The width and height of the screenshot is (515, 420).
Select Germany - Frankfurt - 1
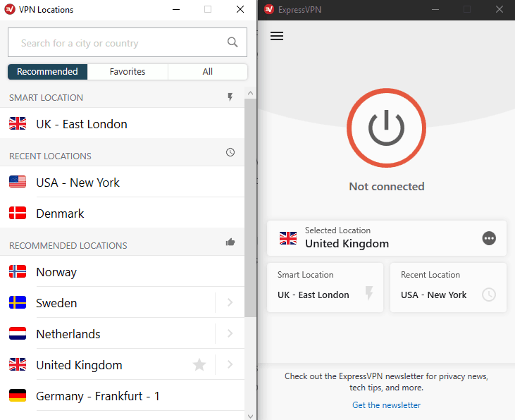[x=122, y=395]
